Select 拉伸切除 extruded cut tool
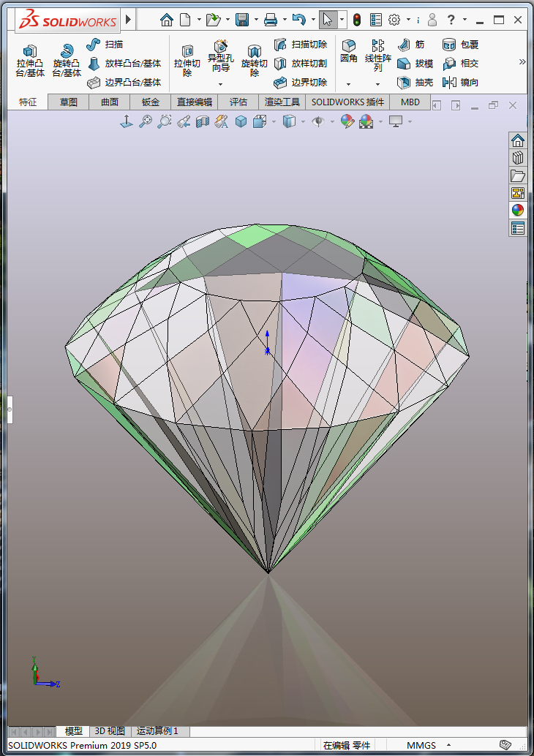The image size is (534, 756). [187, 61]
